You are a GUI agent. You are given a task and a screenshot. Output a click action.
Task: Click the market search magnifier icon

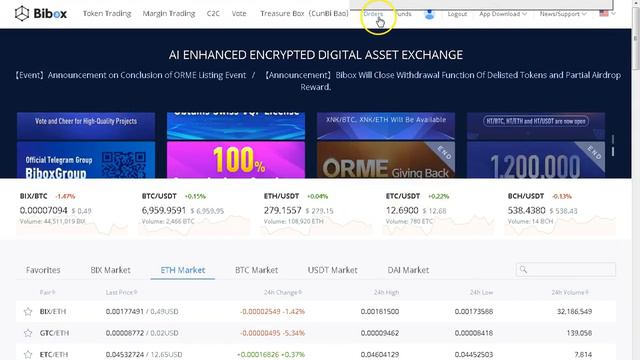click(x=523, y=269)
